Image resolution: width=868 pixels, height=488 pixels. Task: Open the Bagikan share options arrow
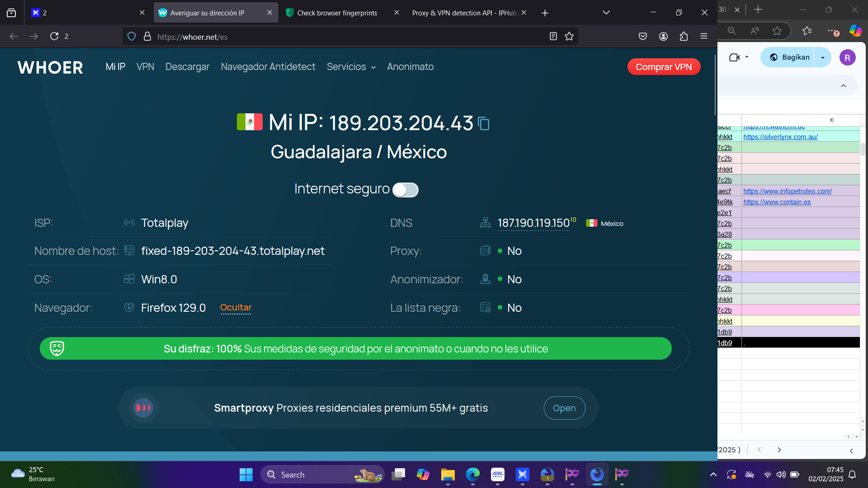click(x=823, y=57)
